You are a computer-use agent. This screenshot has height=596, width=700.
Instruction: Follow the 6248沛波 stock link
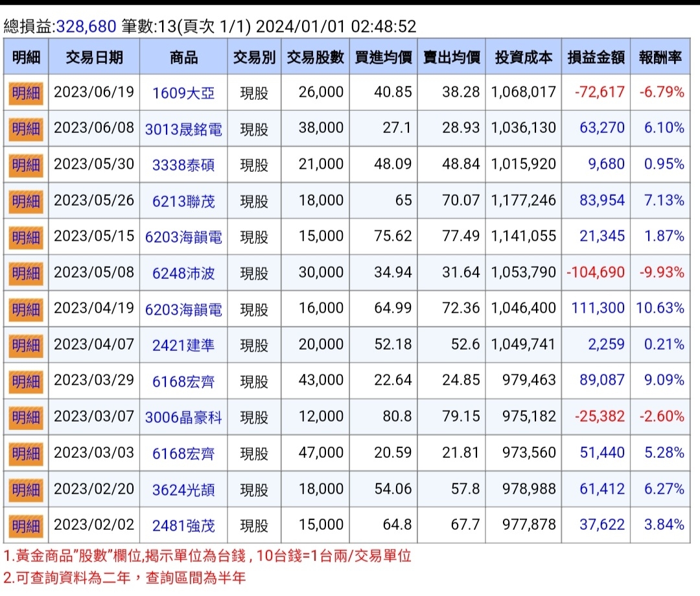pyautogui.click(x=183, y=273)
